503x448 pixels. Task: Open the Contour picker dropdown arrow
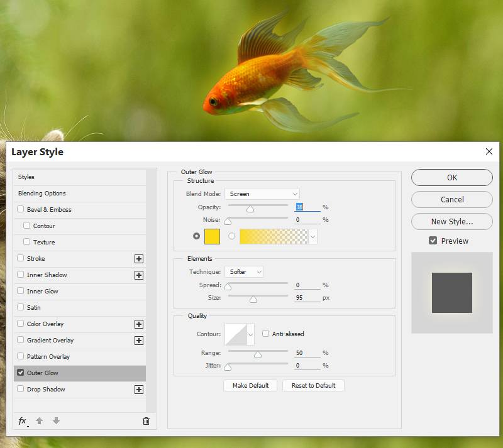[x=250, y=335]
